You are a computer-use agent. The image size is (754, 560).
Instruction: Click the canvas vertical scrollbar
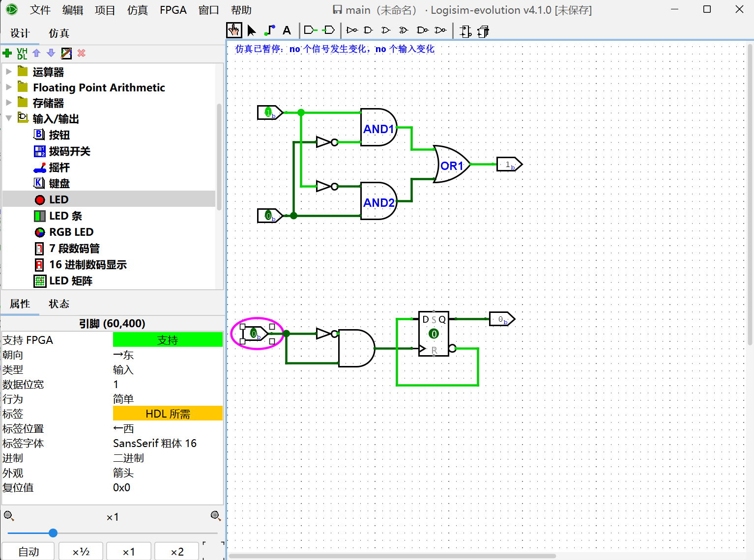tap(750, 194)
